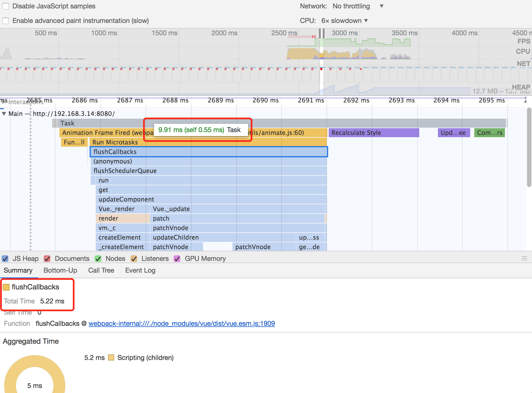The width and height of the screenshot is (532, 393).
Task: Expand the Interactions track
Action: pos(3,102)
